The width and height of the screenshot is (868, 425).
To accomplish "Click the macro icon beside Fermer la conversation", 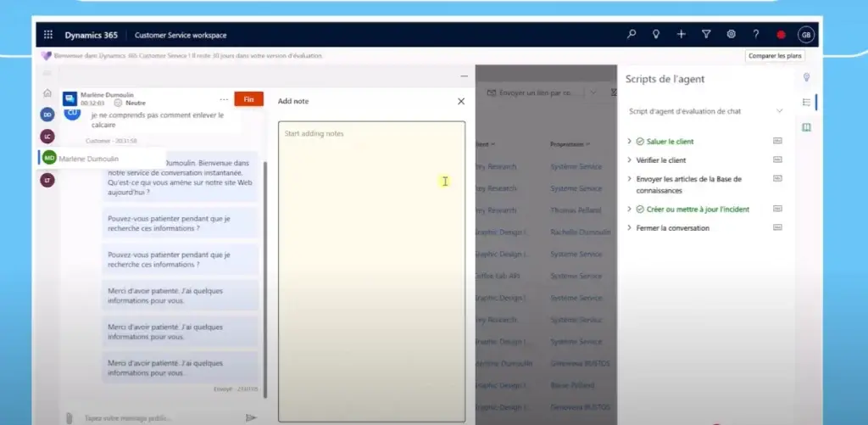I will (x=778, y=227).
